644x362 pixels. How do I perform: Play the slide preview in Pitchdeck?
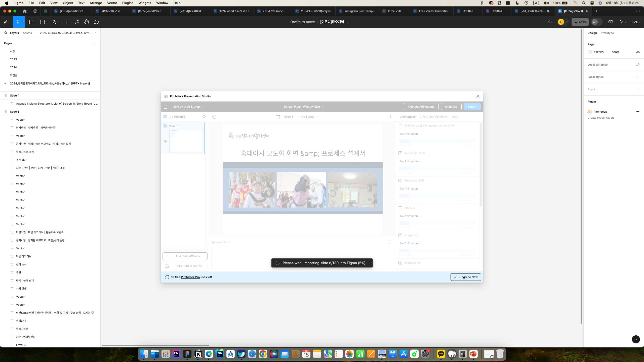coord(391,117)
